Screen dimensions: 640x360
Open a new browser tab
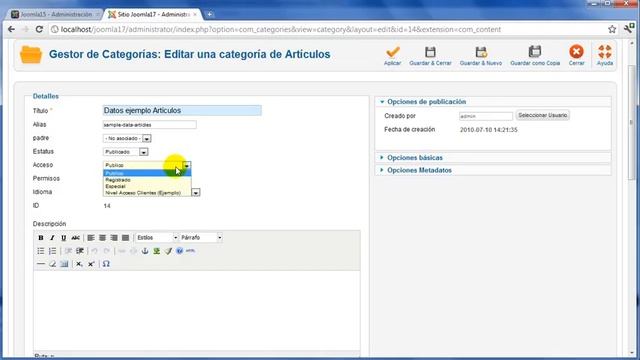209,14
